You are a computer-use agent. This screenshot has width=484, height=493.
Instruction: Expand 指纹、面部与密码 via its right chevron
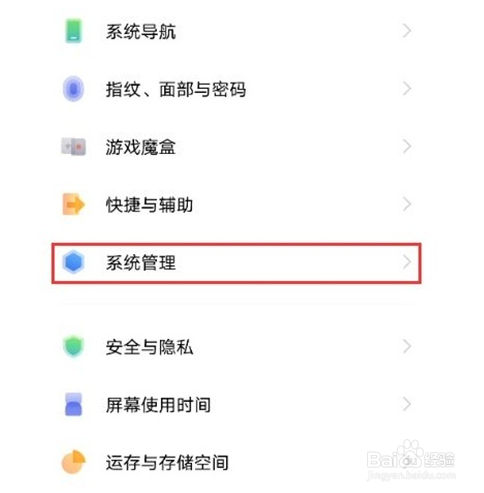click(x=406, y=89)
